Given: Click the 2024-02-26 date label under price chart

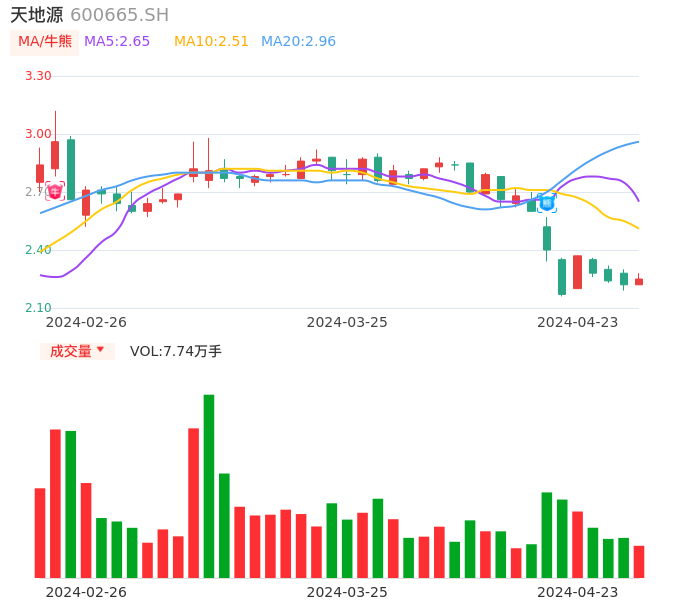Looking at the screenshot, I should pyautogui.click(x=86, y=322).
